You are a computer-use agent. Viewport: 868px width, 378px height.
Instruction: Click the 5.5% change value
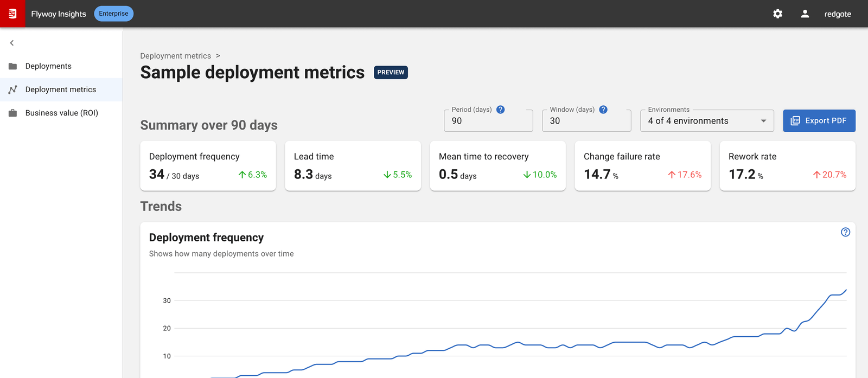[x=402, y=175]
